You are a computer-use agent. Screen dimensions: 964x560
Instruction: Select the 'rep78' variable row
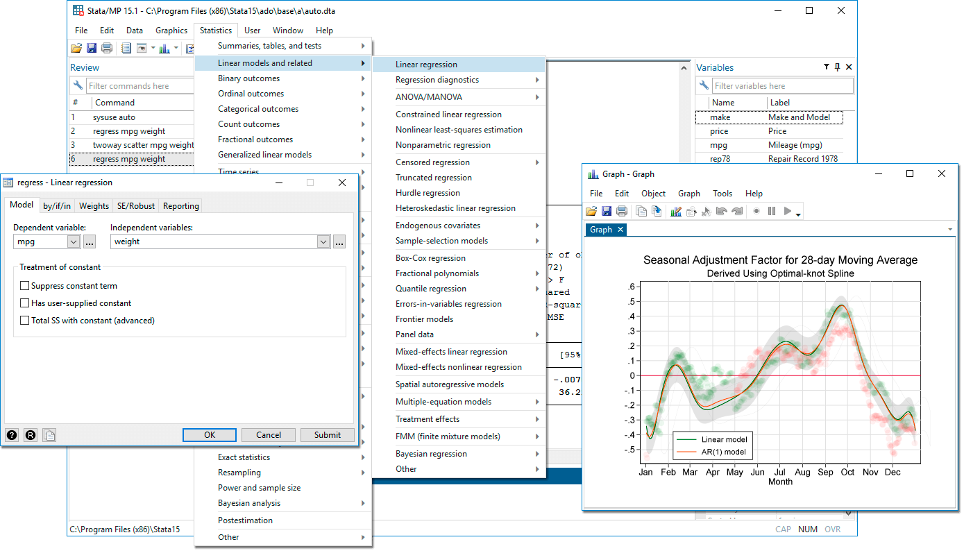click(770, 159)
